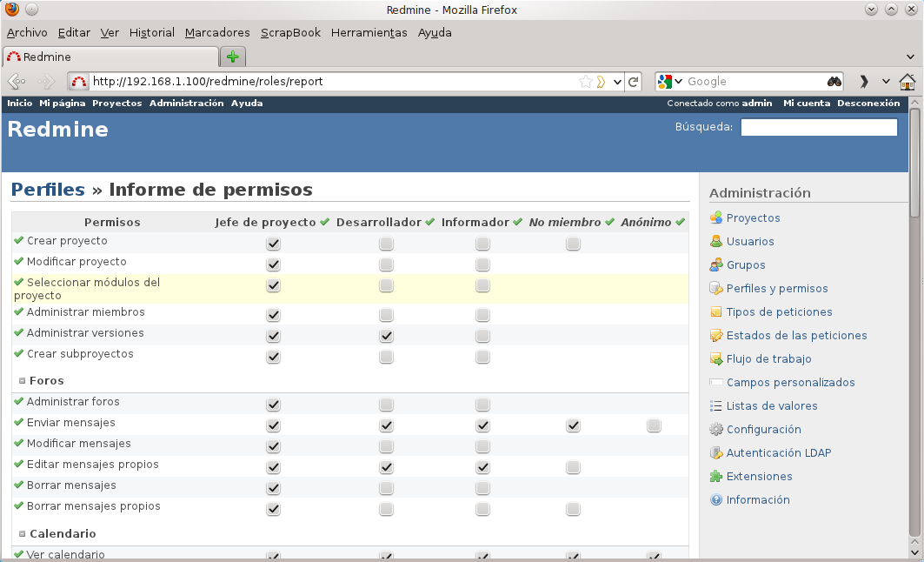Click the Perfiles y permisos database icon
Viewport: 924px width, 562px height.
click(x=716, y=288)
